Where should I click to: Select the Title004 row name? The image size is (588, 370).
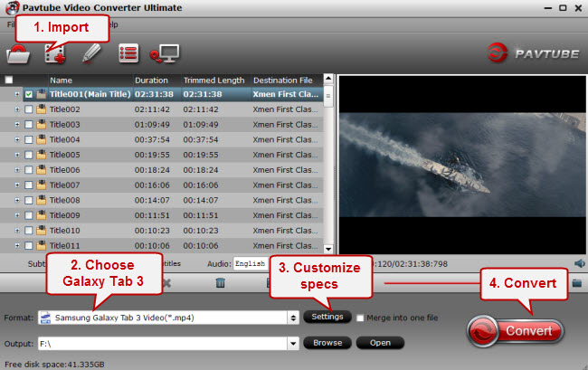point(65,139)
